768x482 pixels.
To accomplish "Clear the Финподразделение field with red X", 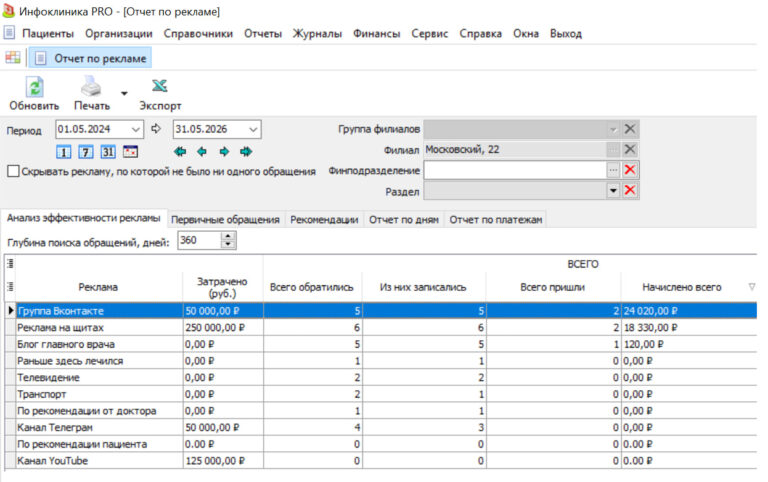I will point(630,170).
